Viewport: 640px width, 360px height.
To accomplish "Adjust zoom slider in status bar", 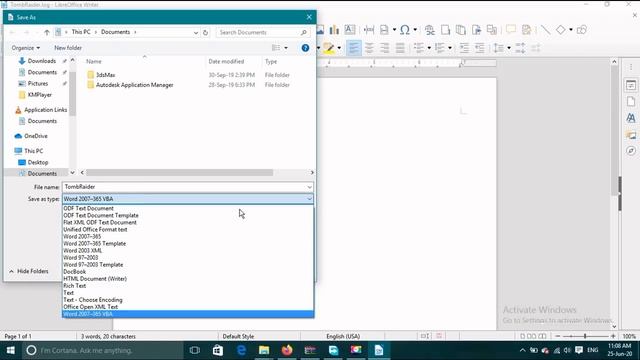I will (x=585, y=336).
